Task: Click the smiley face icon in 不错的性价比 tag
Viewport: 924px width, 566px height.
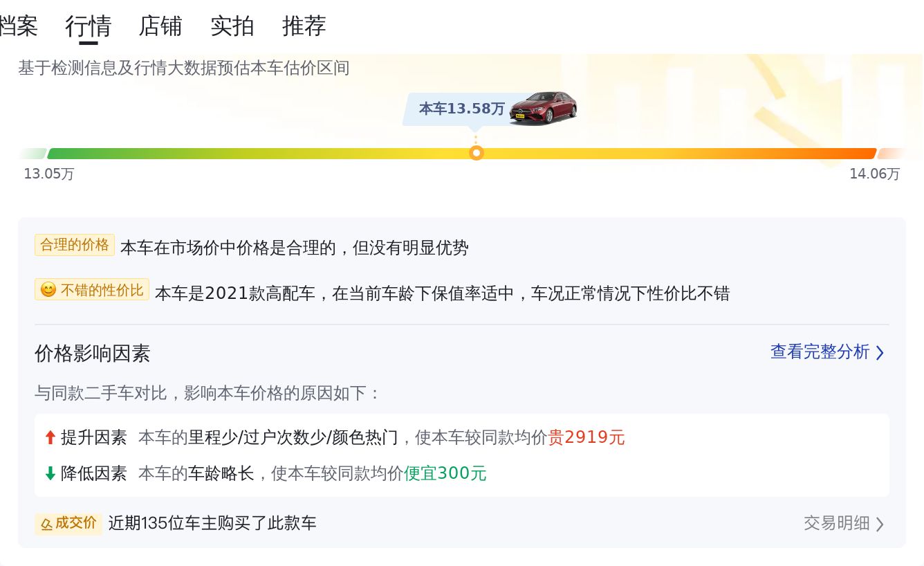Action: tap(48, 290)
